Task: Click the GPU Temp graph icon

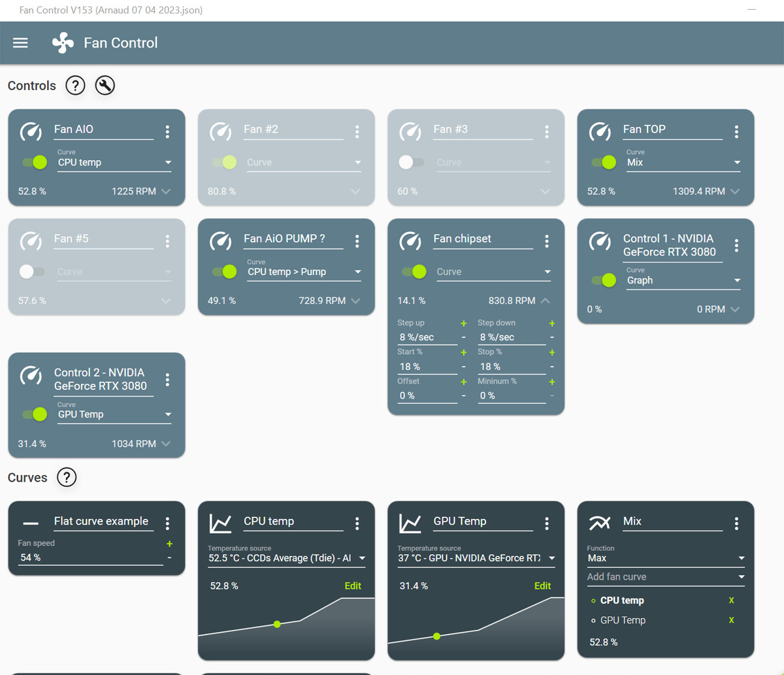Action: (410, 523)
